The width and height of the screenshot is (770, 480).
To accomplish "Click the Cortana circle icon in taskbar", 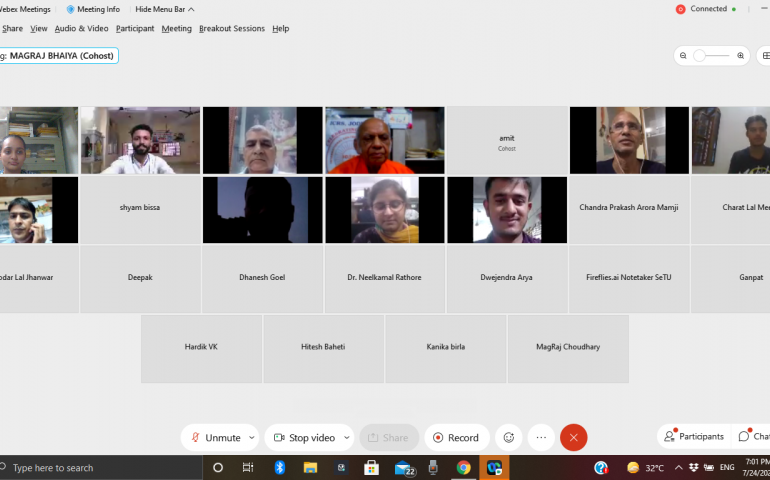I will coord(218,467).
